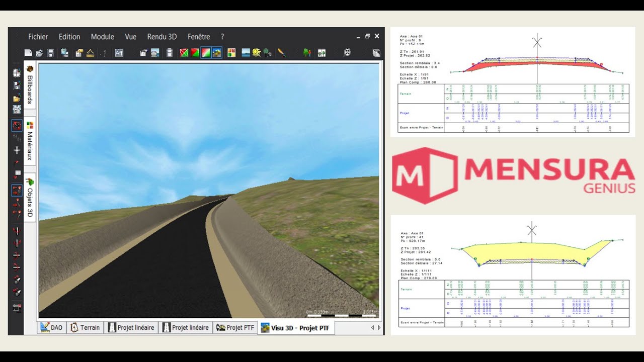Toggle the solid red-green shaded render mode
The image size is (644, 362).
click(195, 53)
